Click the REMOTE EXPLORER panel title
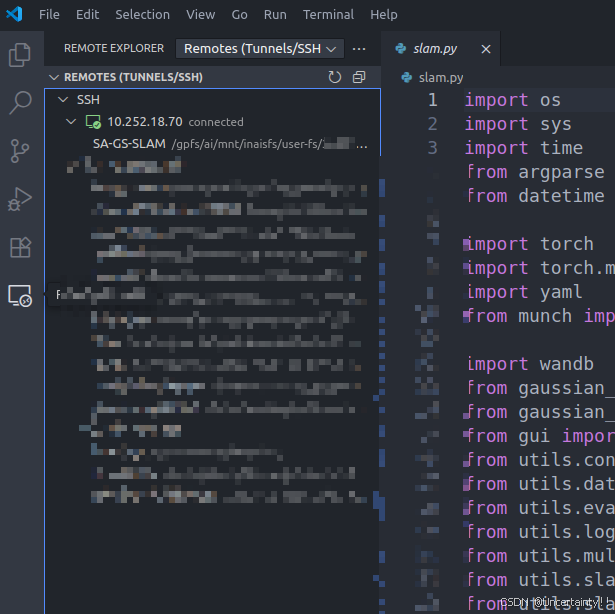This screenshot has height=614, width=615. pos(114,48)
